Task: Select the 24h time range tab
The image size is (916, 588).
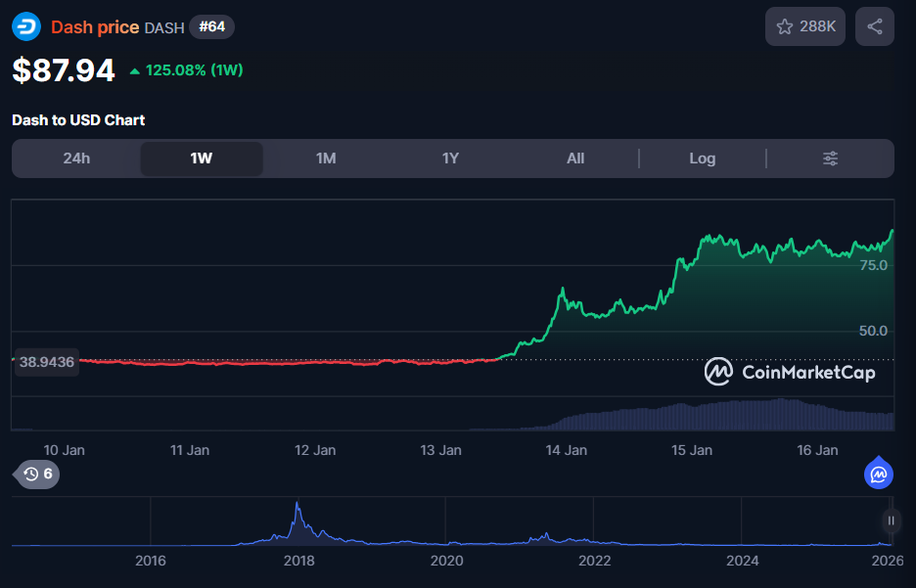Action: point(76,158)
